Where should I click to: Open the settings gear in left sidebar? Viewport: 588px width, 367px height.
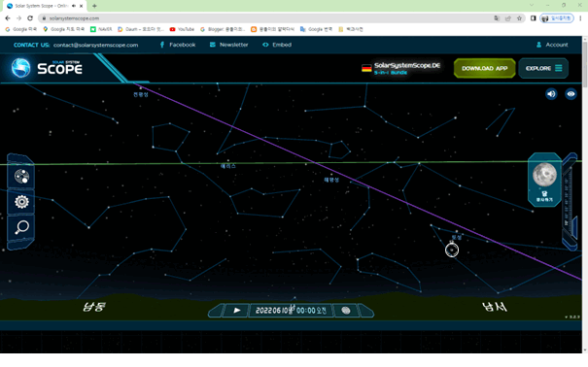21,202
